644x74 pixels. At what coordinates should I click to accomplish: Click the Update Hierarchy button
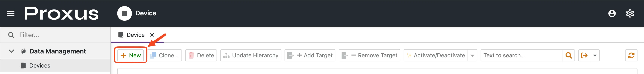[250, 55]
